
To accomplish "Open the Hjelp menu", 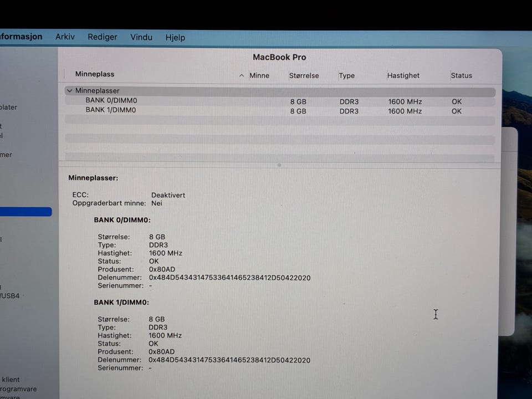I will 175,37.
